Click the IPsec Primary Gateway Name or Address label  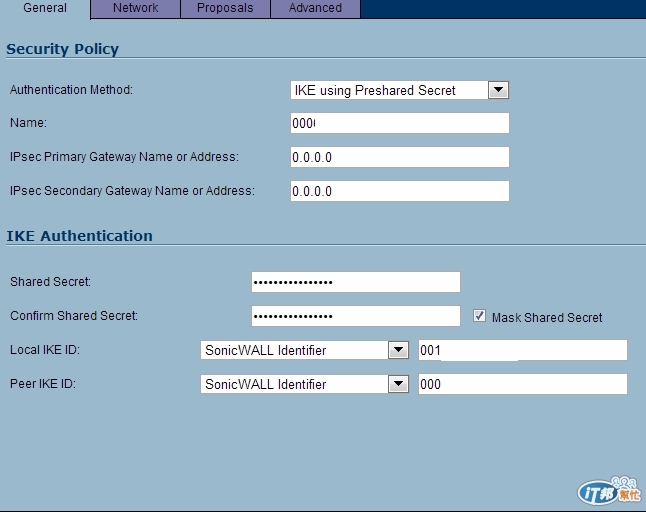pyautogui.click(x=124, y=157)
